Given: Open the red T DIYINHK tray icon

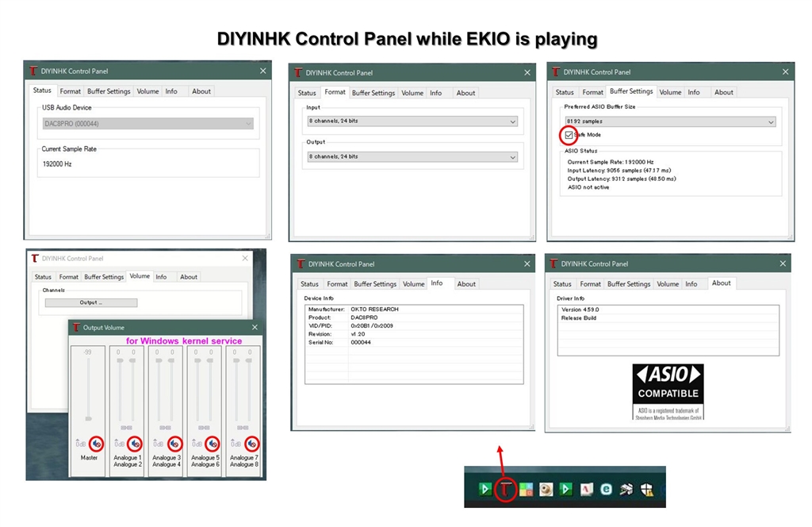Looking at the screenshot, I should click(505, 489).
